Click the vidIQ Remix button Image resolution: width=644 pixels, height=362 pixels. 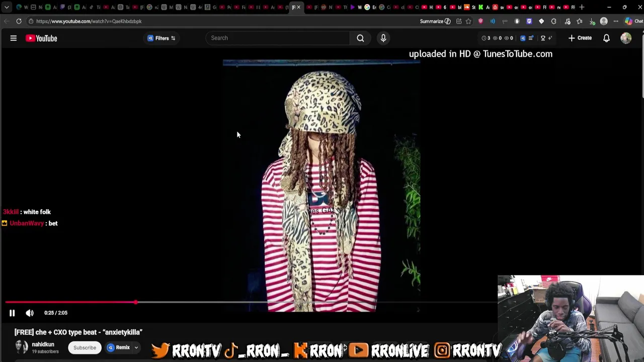tap(119, 347)
